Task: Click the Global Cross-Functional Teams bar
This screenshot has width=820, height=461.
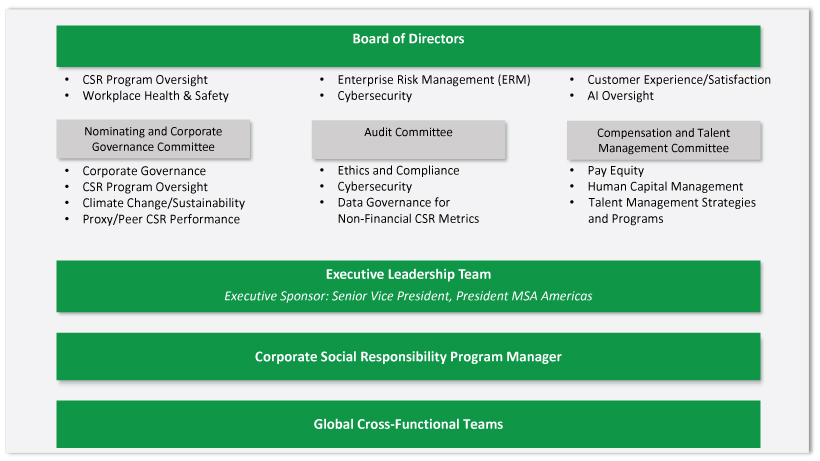Action: (408, 424)
